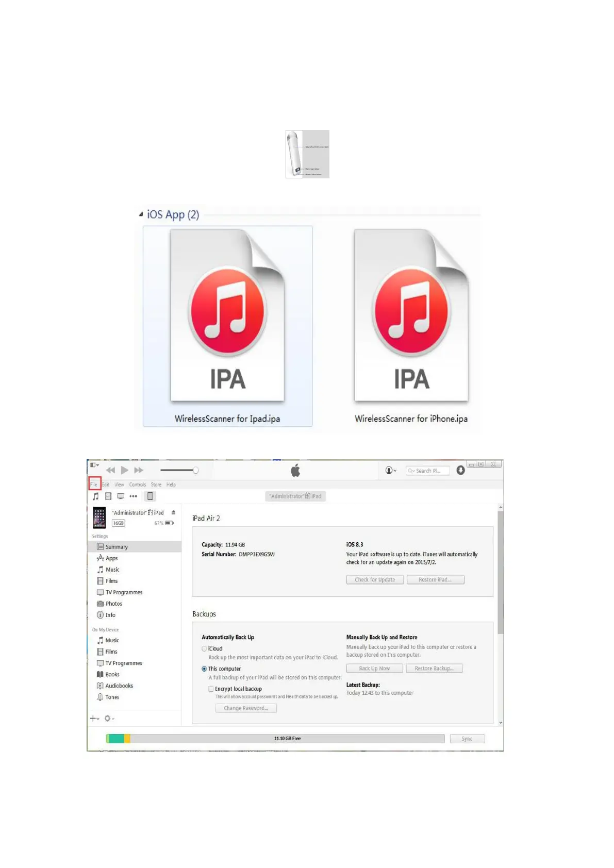Switch to the Films library icon
The height and width of the screenshot is (868, 614).
click(x=108, y=496)
